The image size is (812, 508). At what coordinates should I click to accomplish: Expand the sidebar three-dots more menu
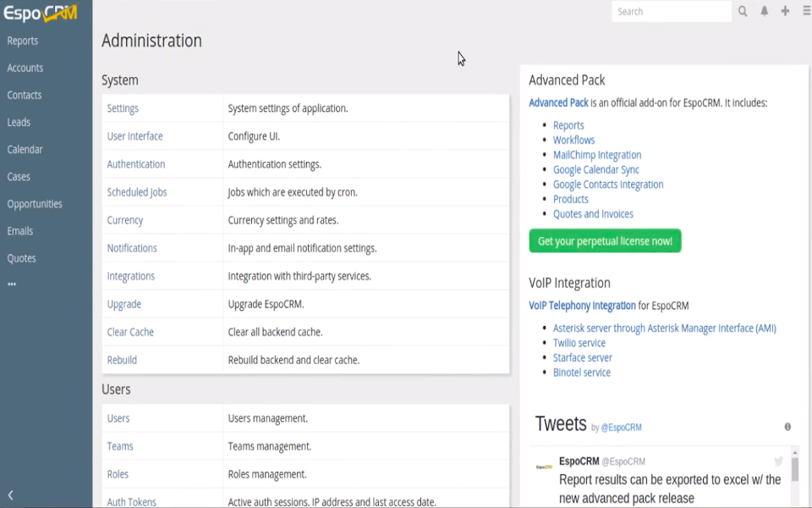(x=12, y=284)
